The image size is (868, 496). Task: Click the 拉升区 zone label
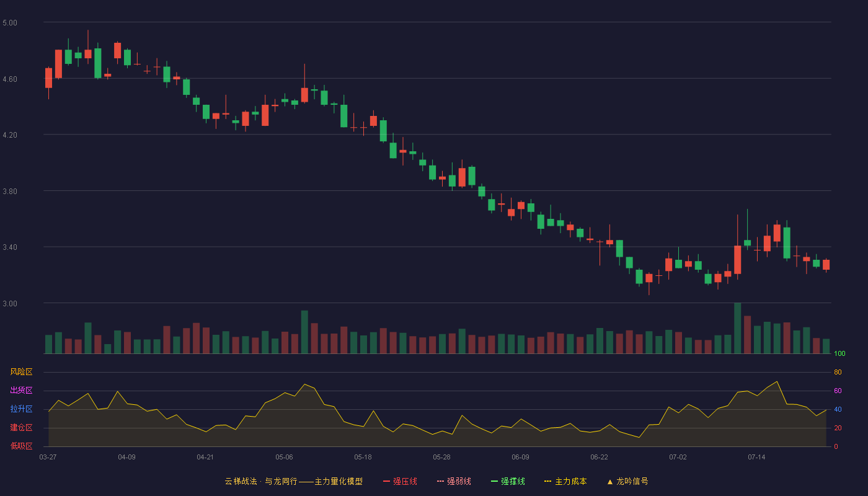tap(21, 409)
